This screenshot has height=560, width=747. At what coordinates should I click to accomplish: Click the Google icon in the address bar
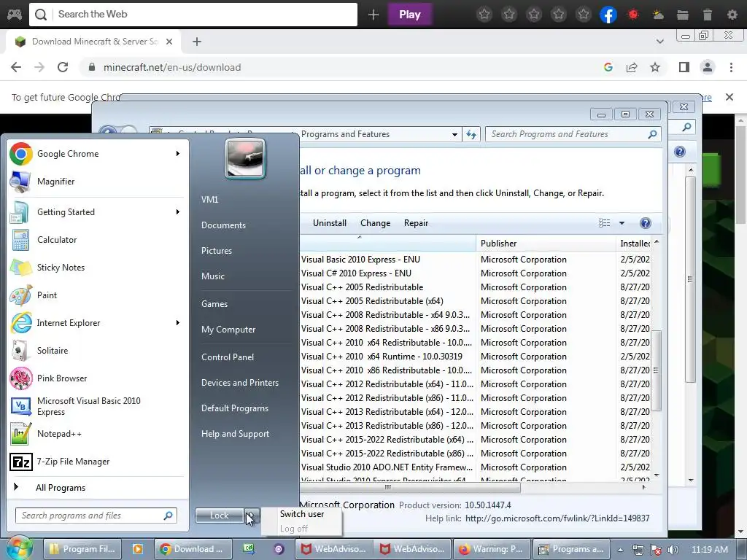(608, 67)
